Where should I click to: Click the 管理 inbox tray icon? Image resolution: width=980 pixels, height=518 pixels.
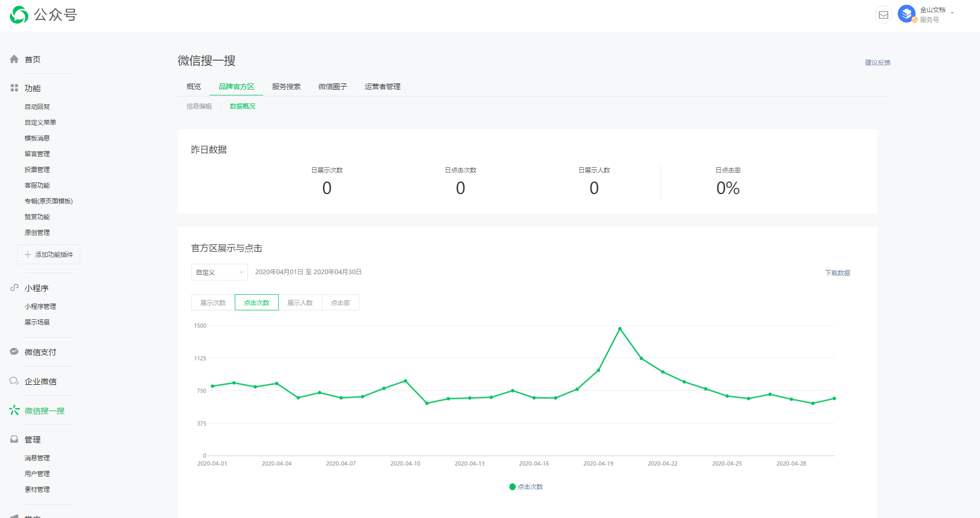point(14,439)
